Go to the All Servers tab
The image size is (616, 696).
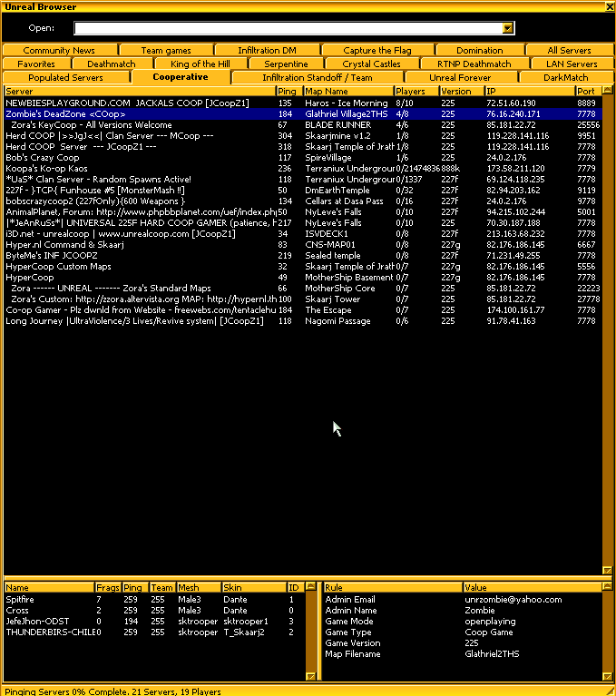569,51
